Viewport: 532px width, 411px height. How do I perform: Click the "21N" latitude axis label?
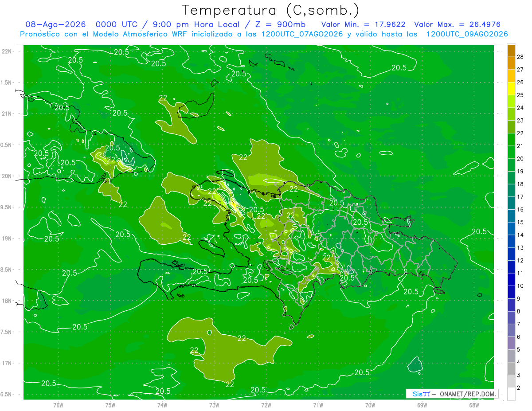(x=7, y=114)
